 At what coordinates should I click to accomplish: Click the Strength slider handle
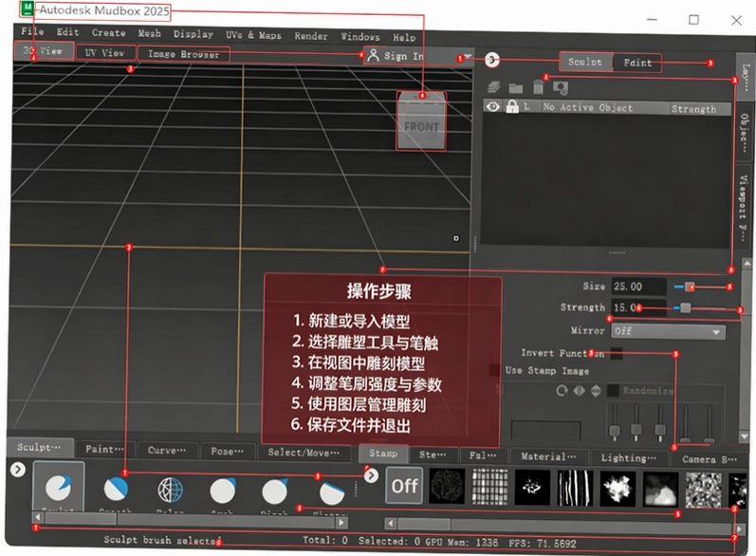coord(685,307)
